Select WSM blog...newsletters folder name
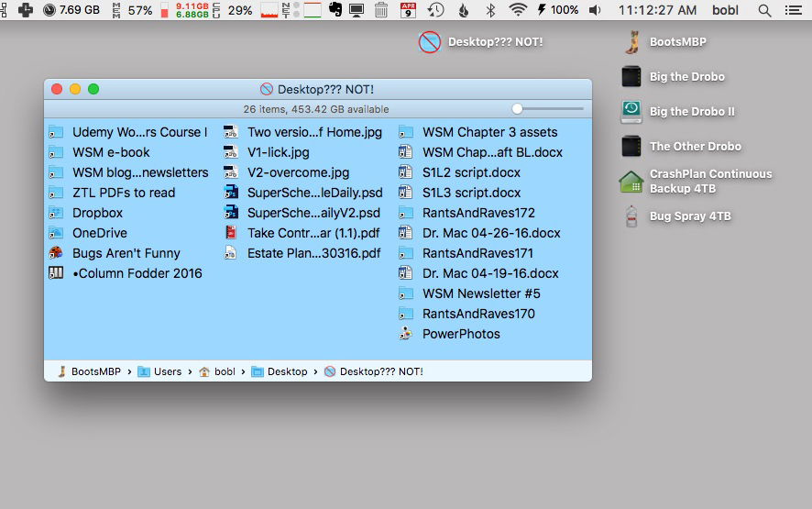 click(140, 172)
